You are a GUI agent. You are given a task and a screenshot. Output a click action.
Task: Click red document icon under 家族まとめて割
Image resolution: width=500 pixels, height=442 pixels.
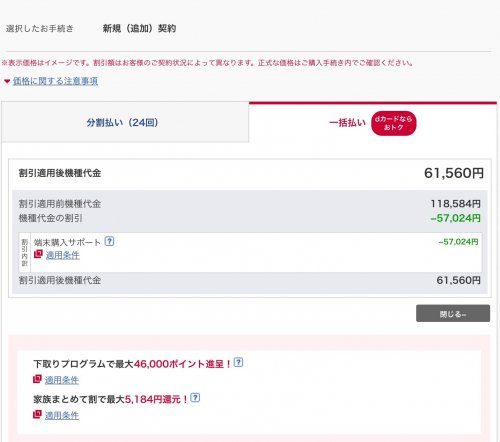pyautogui.click(x=37, y=415)
